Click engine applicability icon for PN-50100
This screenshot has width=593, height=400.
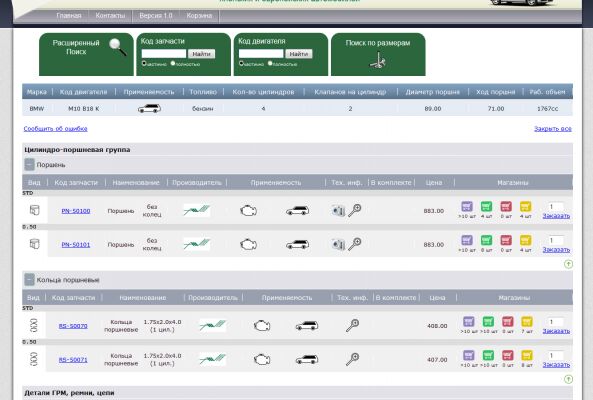248,211
